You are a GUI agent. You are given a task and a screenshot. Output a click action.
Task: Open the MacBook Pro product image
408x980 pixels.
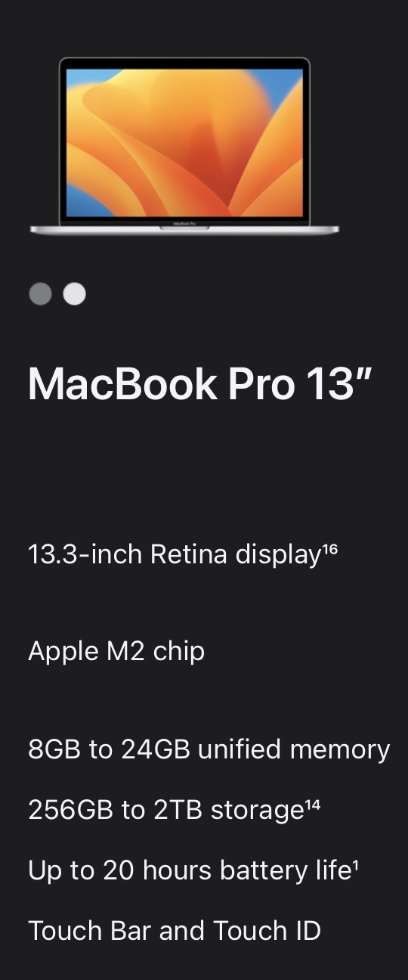click(x=184, y=146)
